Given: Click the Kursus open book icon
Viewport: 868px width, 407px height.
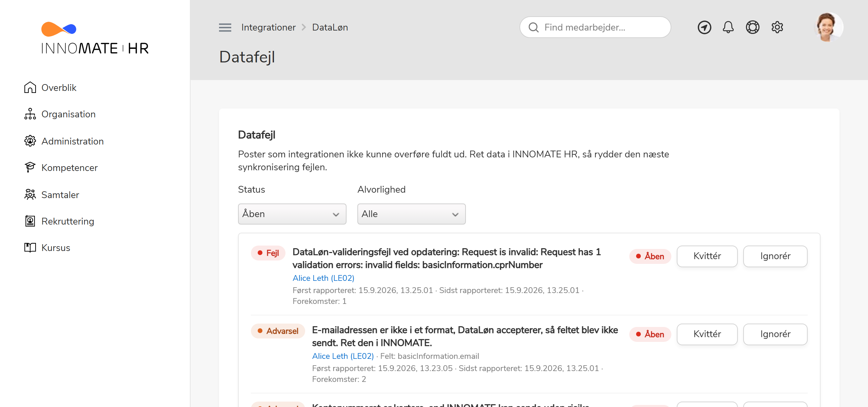Looking at the screenshot, I should click(x=30, y=248).
